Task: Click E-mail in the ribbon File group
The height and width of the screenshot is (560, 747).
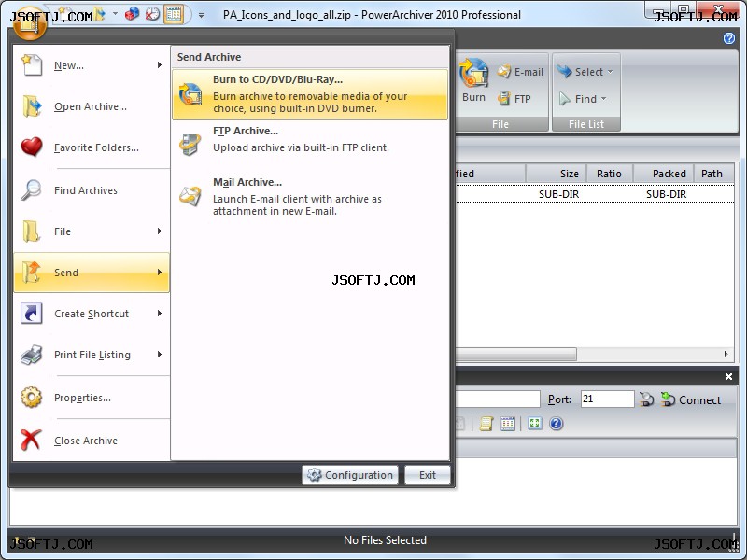Action: click(520, 72)
